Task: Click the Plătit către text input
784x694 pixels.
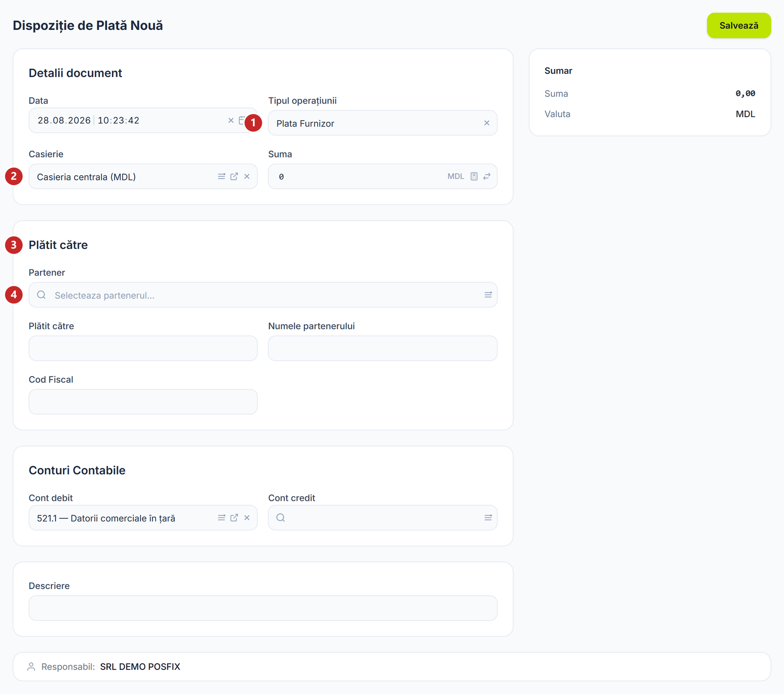Action: click(143, 348)
